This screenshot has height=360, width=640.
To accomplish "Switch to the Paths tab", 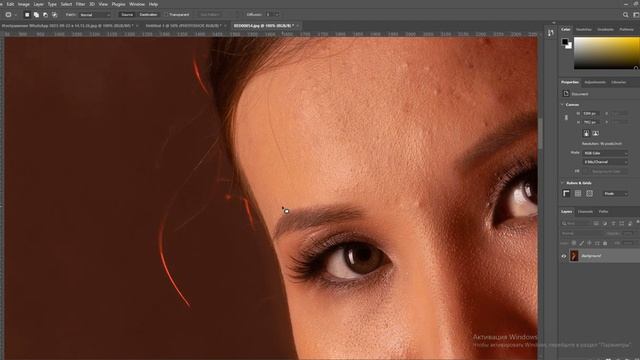I will tap(603, 212).
